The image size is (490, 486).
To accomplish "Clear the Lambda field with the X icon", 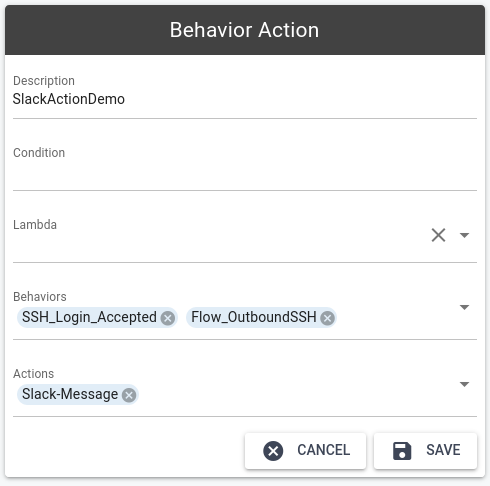I will 438,235.
